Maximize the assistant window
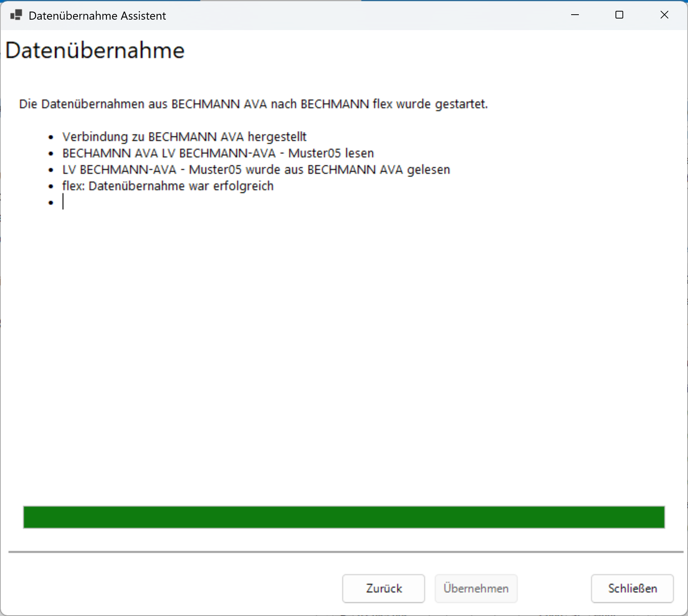This screenshot has width=688, height=616. click(x=619, y=15)
